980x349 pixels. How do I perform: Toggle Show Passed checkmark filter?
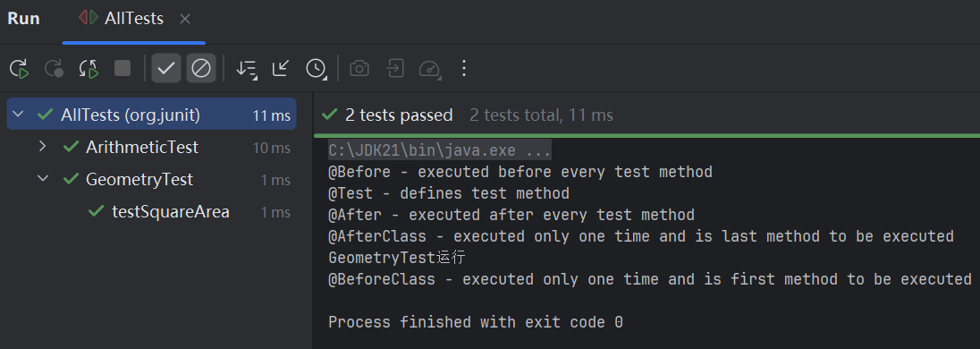166,68
